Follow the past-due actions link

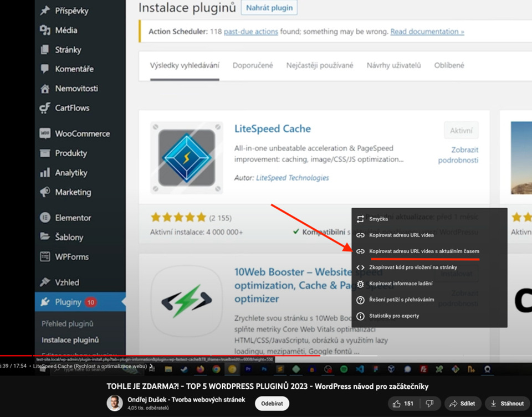[250, 32]
